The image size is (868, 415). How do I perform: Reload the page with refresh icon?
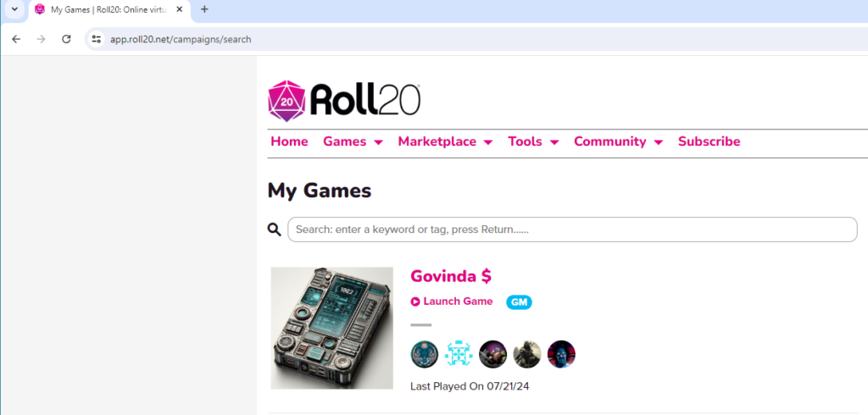click(66, 39)
